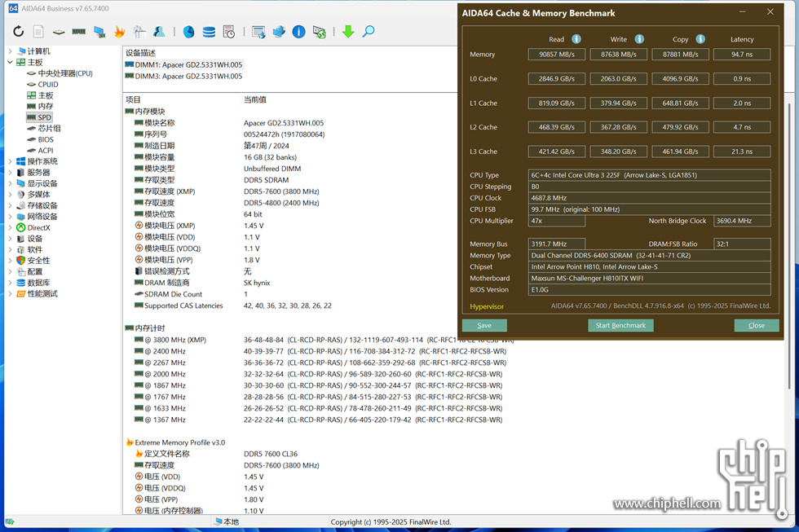The width and height of the screenshot is (799, 532).
Task: Click the 当前值 column header
Action: [x=254, y=99]
